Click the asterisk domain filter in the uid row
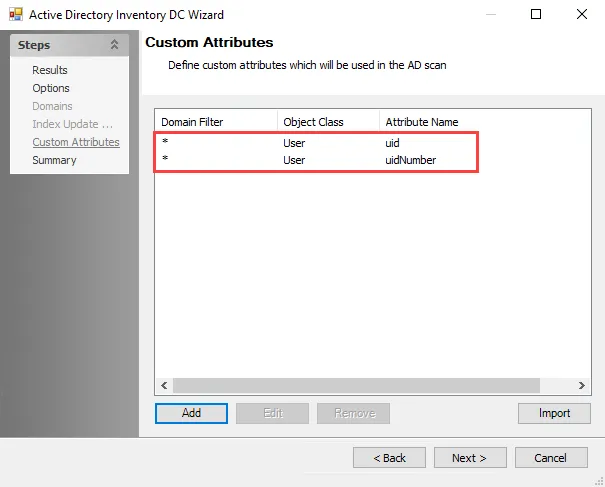Screen dimensions: 605x487 pos(165,142)
